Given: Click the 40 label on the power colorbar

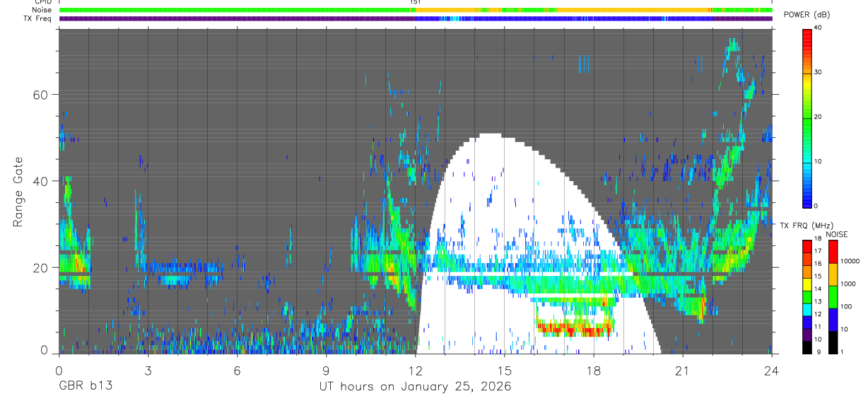Looking at the screenshot, I should (819, 28).
